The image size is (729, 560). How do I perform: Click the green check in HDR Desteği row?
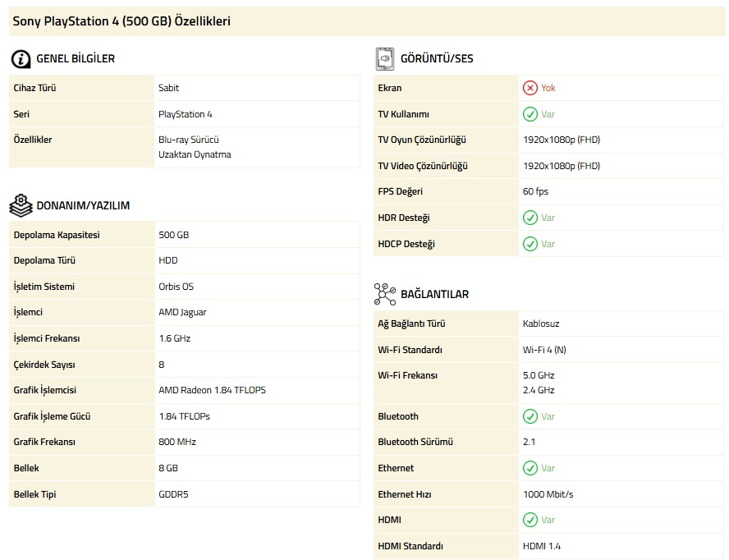coord(530,218)
